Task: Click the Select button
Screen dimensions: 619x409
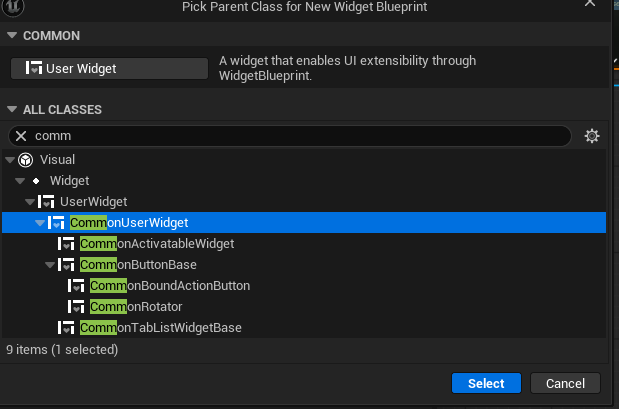Action: pyautogui.click(x=486, y=383)
